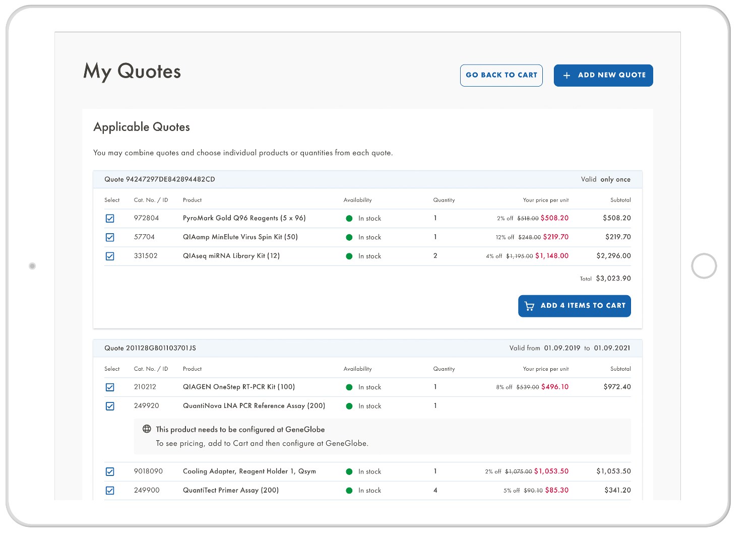756x549 pixels.
Task: Click green stock dot for QIAGEN OneStep RT-PCR Kit
Action: [x=349, y=387]
